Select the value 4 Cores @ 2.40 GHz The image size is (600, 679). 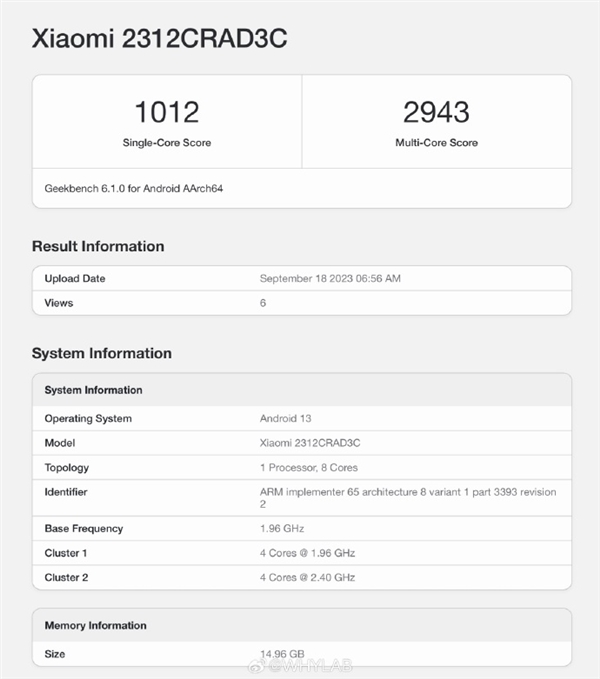tap(307, 577)
